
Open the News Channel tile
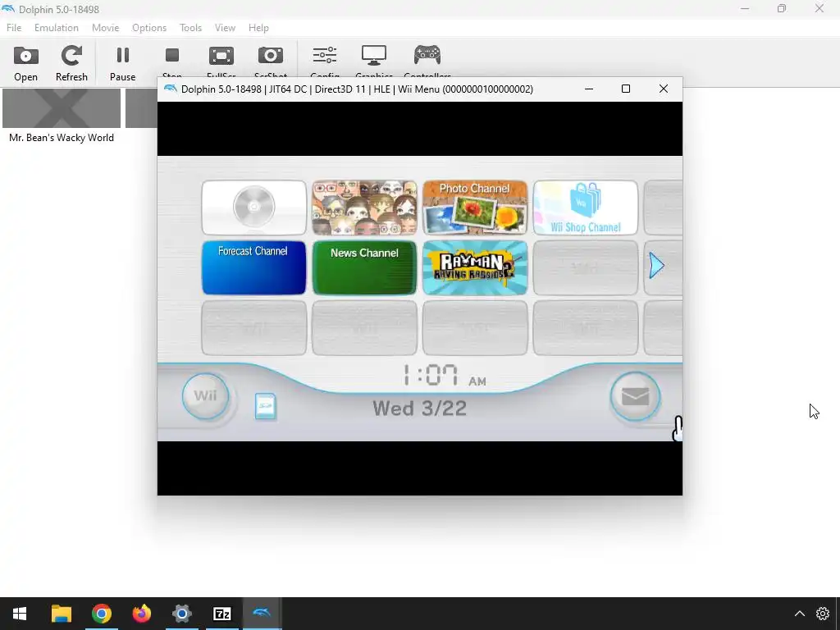pyautogui.click(x=364, y=267)
